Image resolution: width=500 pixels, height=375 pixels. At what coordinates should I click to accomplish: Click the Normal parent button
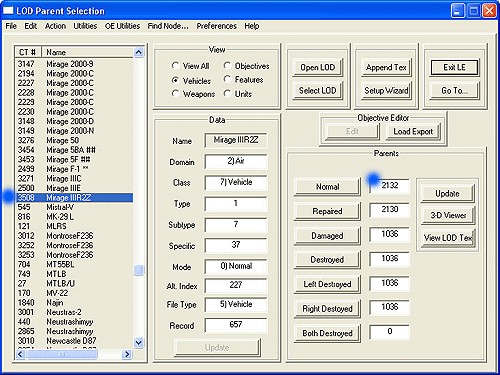327,186
